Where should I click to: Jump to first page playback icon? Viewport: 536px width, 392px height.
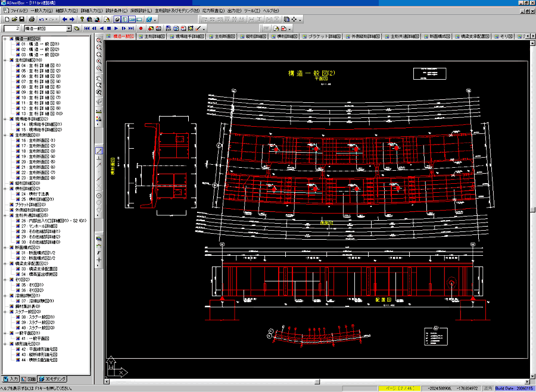[x=87, y=29]
